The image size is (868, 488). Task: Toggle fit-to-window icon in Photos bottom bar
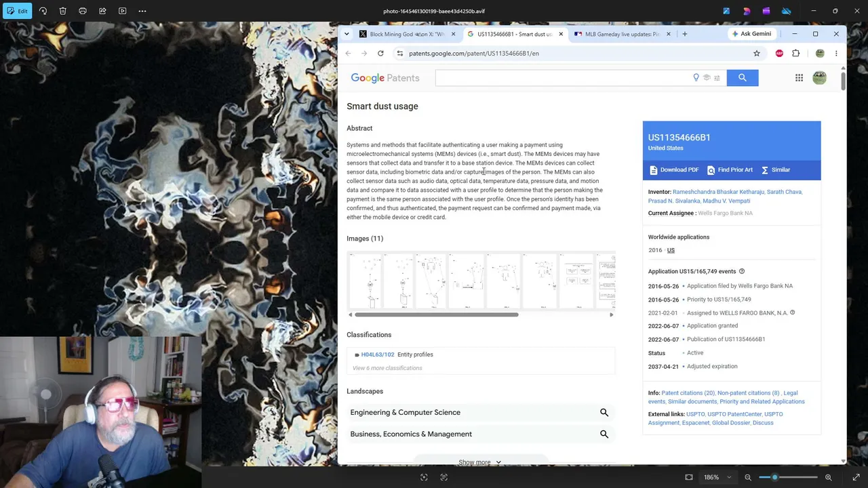pyautogui.click(x=689, y=477)
